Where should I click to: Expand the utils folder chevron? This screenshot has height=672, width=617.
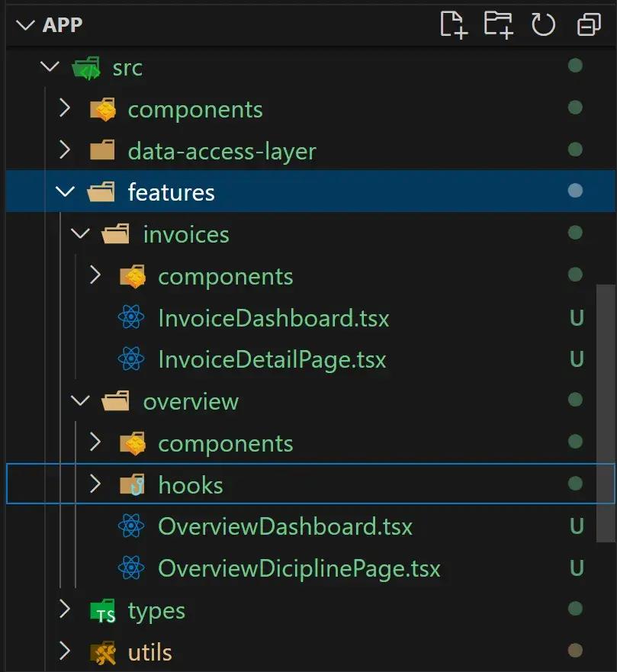tap(65, 651)
